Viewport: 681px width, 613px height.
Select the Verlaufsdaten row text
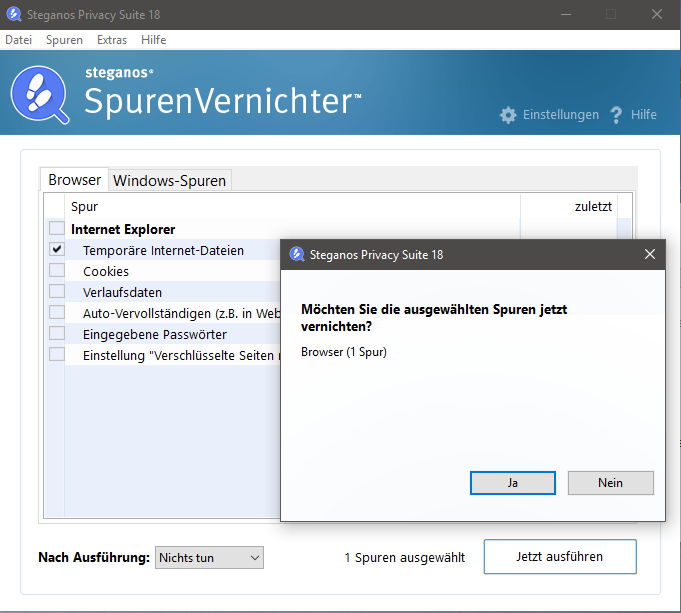coord(122,292)
